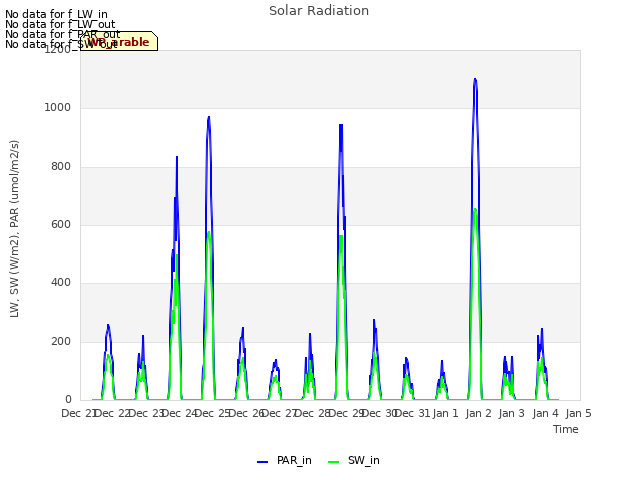Click the 0 y-axis tick label
The width and height of the screenshot is (640, 480).
[x=68, y=399]
